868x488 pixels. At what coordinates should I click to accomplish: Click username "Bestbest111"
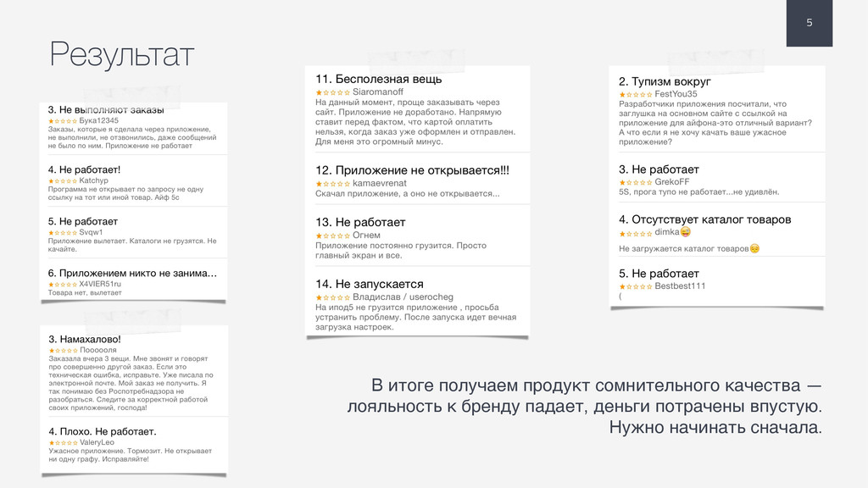coord(680,286)
